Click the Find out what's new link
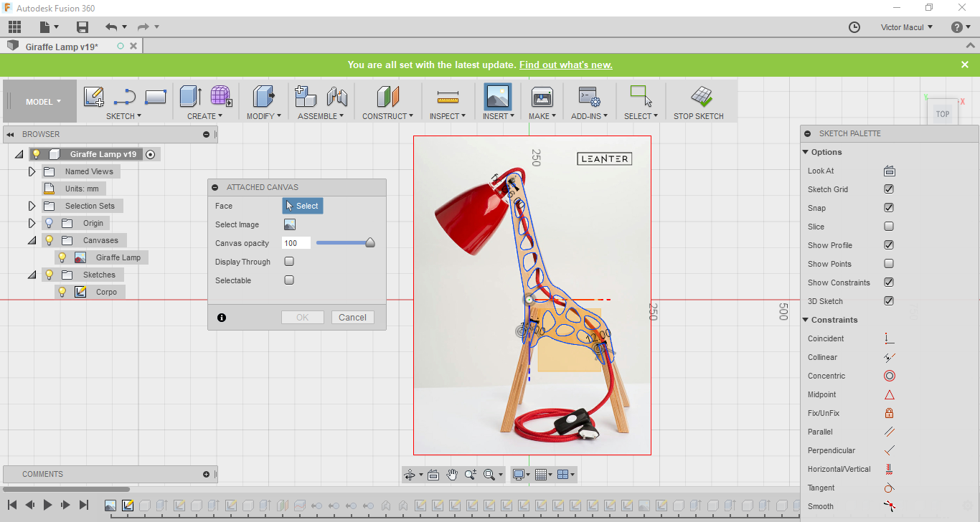 (565, 65)
